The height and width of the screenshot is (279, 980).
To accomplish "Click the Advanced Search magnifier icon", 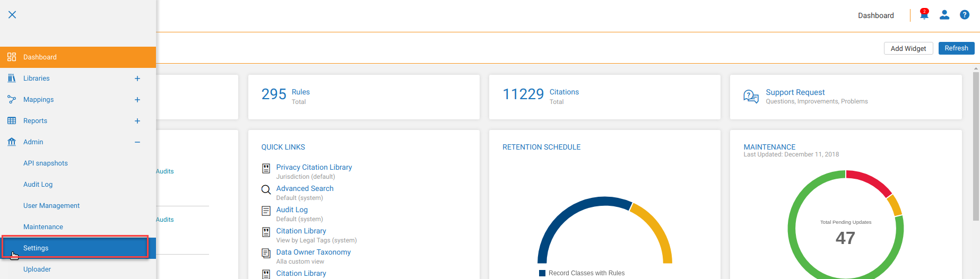I will tap(266, 189).
